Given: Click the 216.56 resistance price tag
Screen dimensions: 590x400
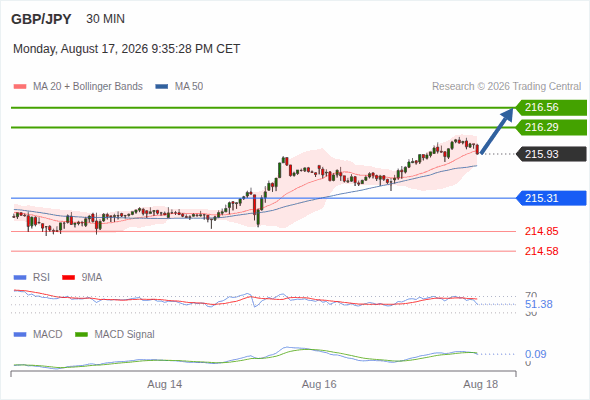Looking at the screenshot, I should [551, 108].
